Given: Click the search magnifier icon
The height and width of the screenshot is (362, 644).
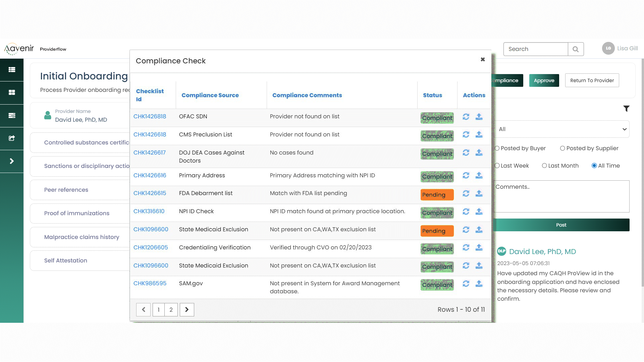Looking at the screenshot, I should (x=576, y=49).
